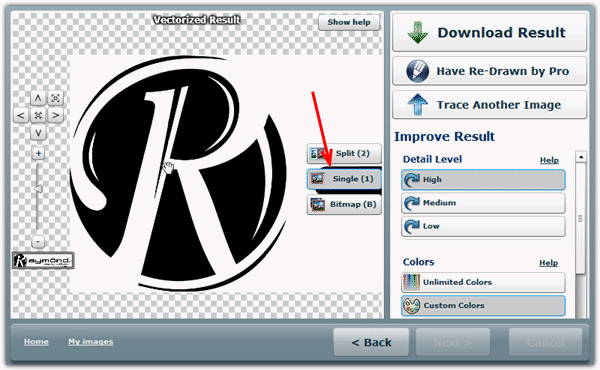Click Have Re-Drawn by Pro
This screenshot has width=600, height=370.
pyautogui.click(x=489, y=71)
